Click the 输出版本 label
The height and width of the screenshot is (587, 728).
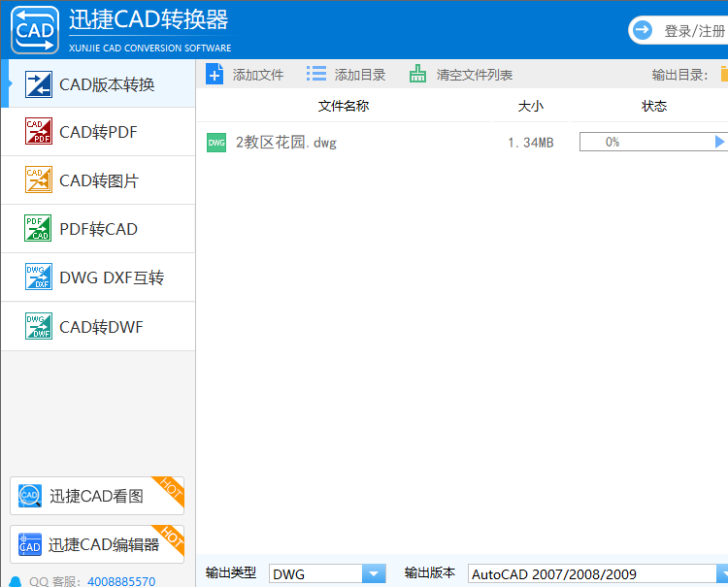(429, 572)
